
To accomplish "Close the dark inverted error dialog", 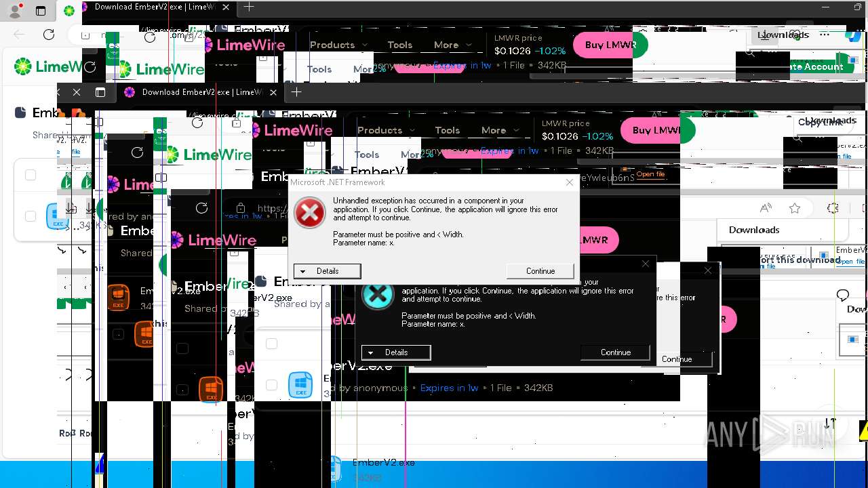I will pos(646,264).
